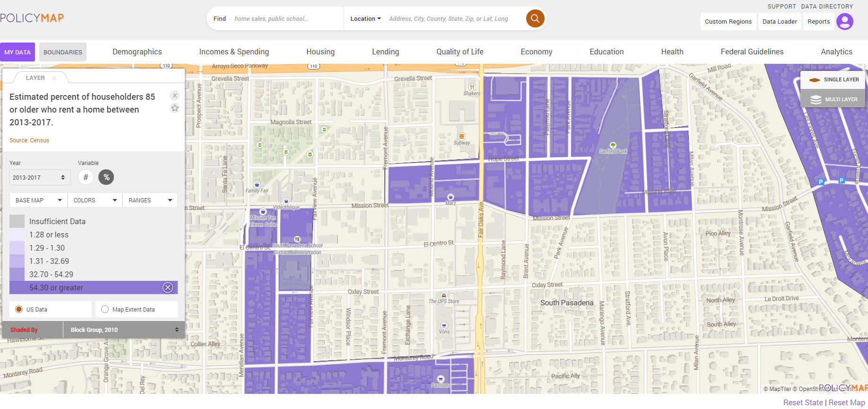Open the Quality of Life menu
Screen dimensions: 868x409
[460, 52]
